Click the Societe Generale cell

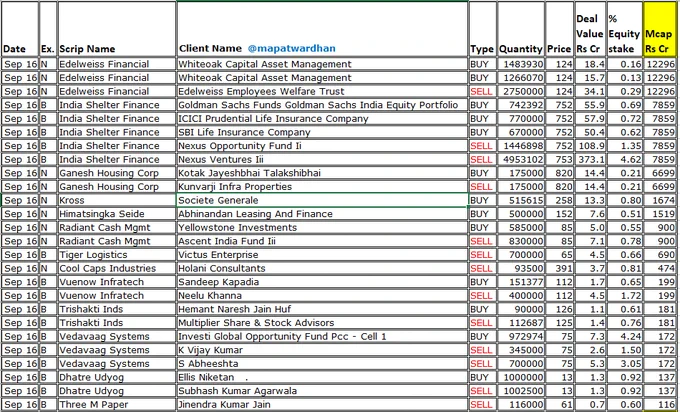point(322,200)
